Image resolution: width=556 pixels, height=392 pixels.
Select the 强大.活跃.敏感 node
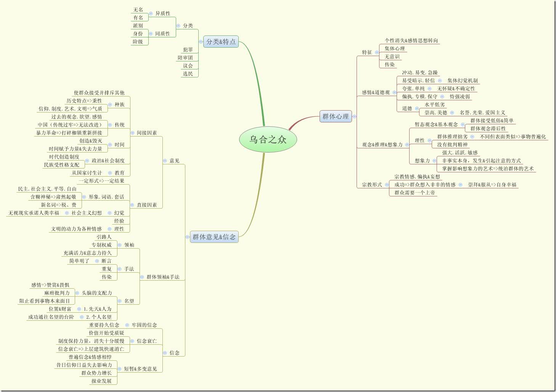[460, 153]
